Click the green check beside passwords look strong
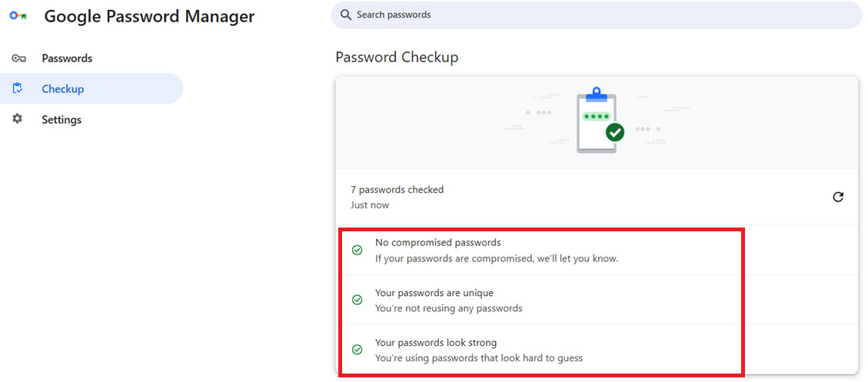868x382 pixels. pos(357,350)
